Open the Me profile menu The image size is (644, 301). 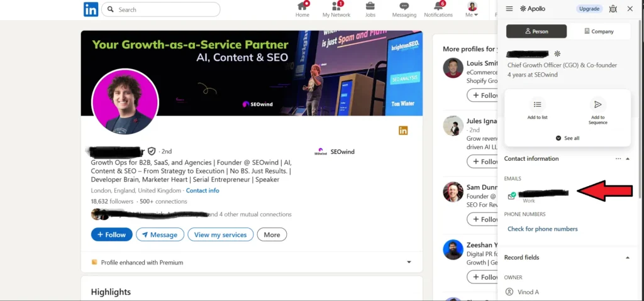472,9
